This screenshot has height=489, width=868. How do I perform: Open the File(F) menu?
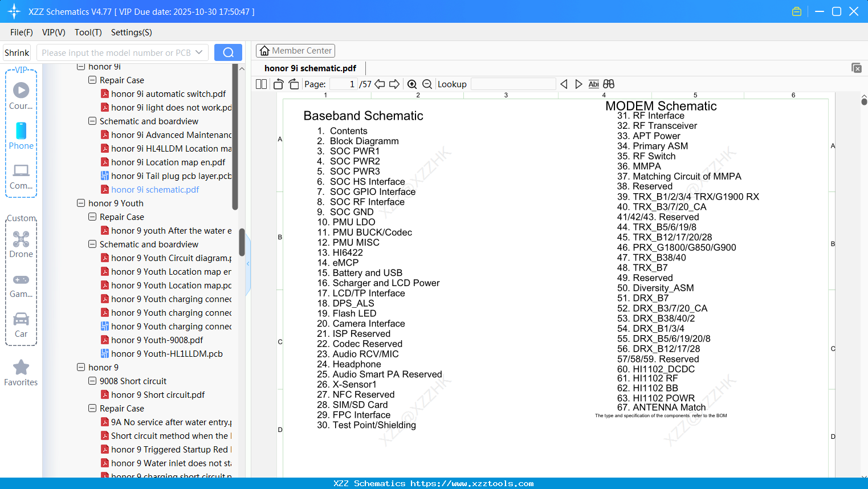pos(22,32)
